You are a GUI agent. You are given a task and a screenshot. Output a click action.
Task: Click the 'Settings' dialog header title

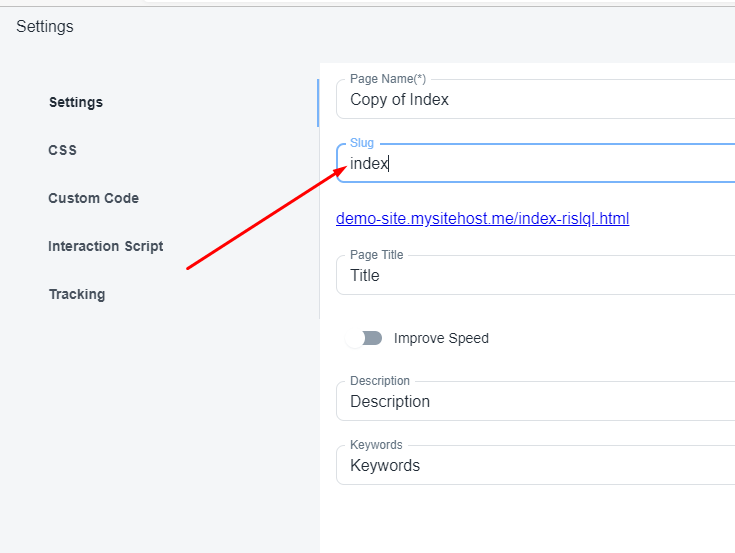[45, 27]
